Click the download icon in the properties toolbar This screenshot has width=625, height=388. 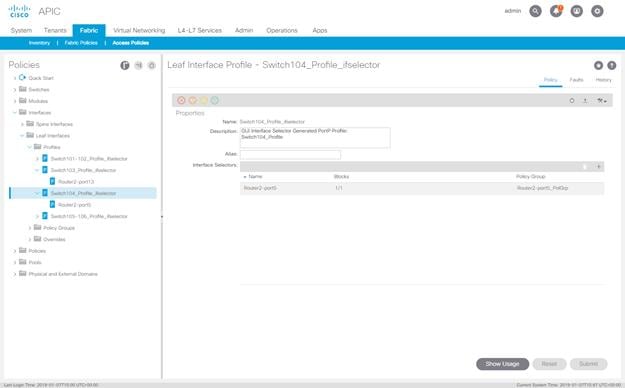click(585, 101)
